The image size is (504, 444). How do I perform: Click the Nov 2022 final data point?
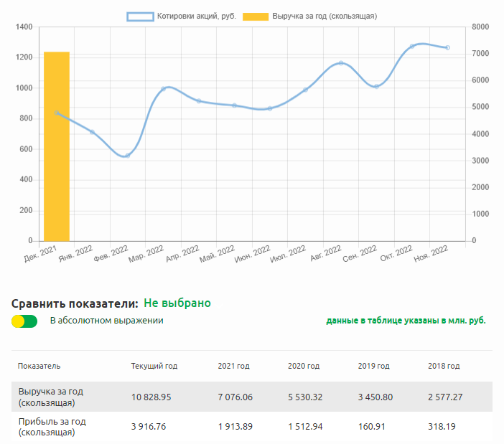(447, 47)
